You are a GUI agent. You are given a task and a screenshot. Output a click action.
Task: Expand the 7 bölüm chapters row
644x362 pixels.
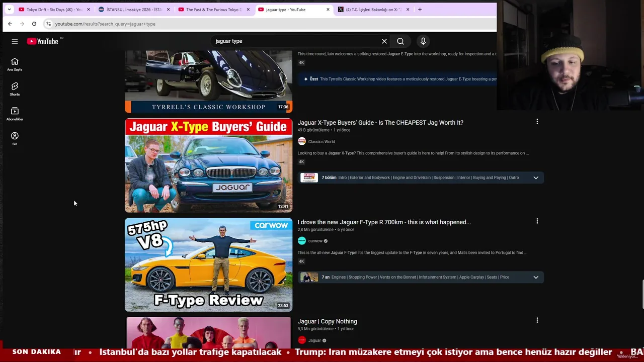point(421,177)
